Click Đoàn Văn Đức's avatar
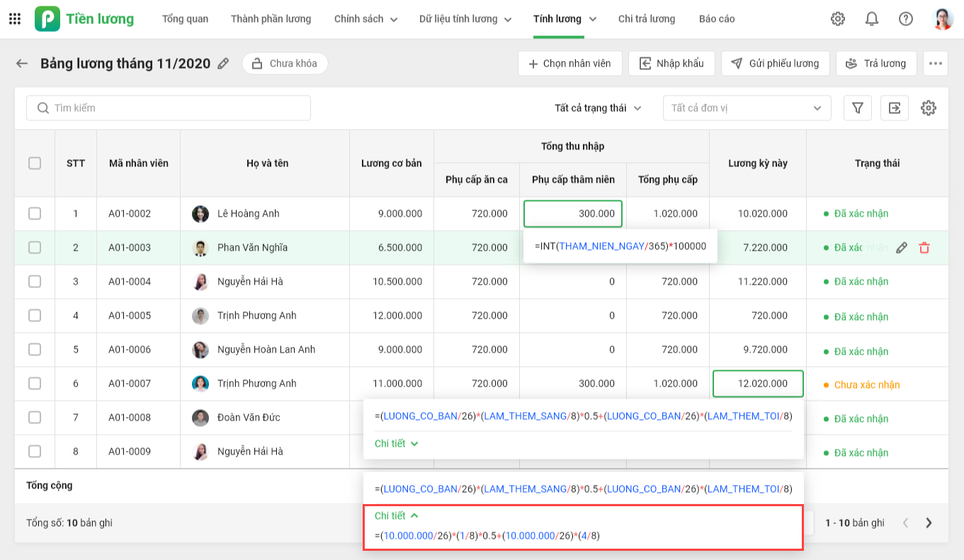964x560 pixels. [200, 418]
